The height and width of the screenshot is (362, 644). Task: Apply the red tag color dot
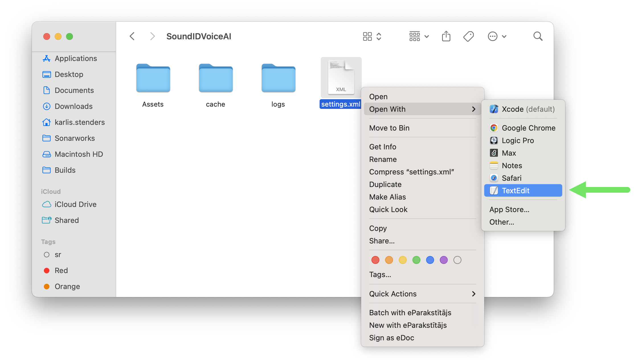(x=375, y=260)
